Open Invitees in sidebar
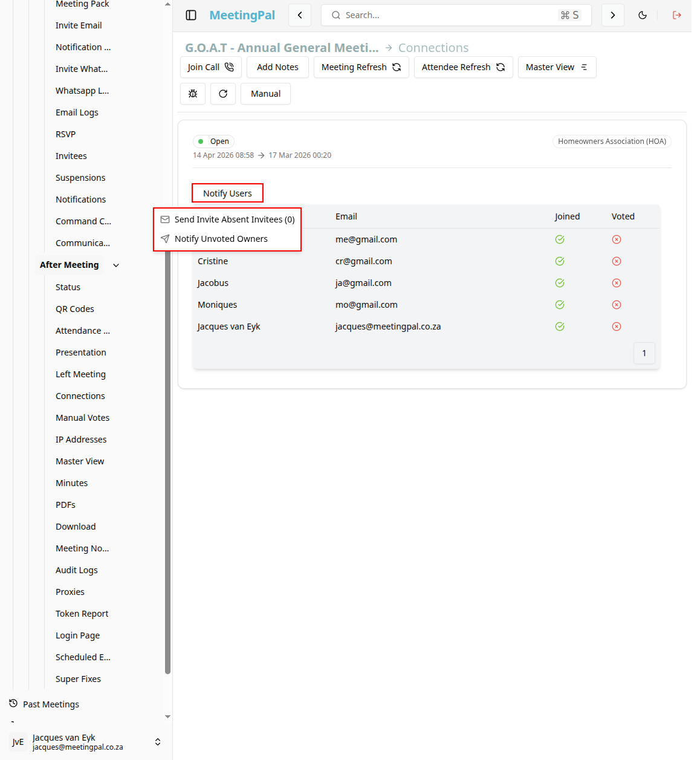This screenshot has width=700, height=760. [71, 156]
